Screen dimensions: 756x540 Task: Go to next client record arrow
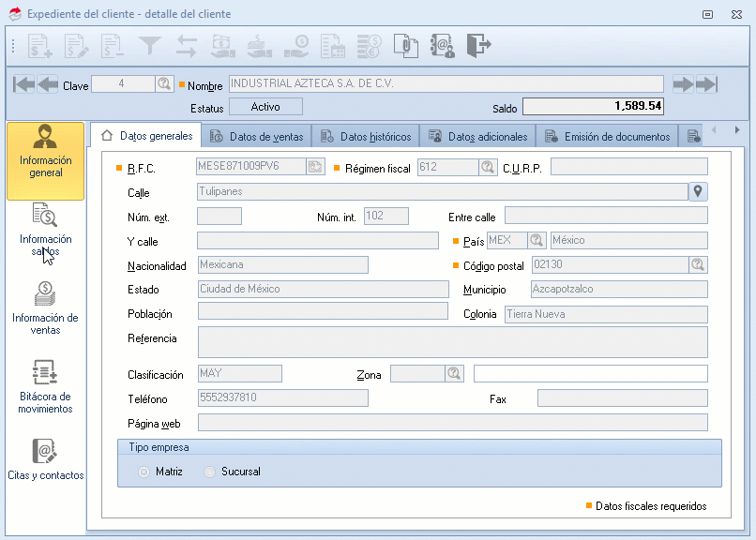pos(684,84)
